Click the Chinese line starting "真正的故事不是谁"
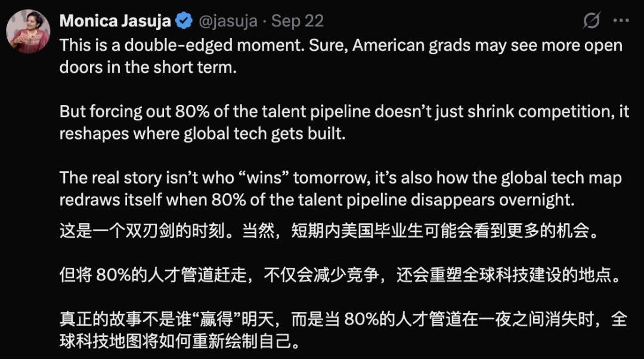The height and width of the screenshot is (359, 644). pyautogui.click(x=343, y=320)
